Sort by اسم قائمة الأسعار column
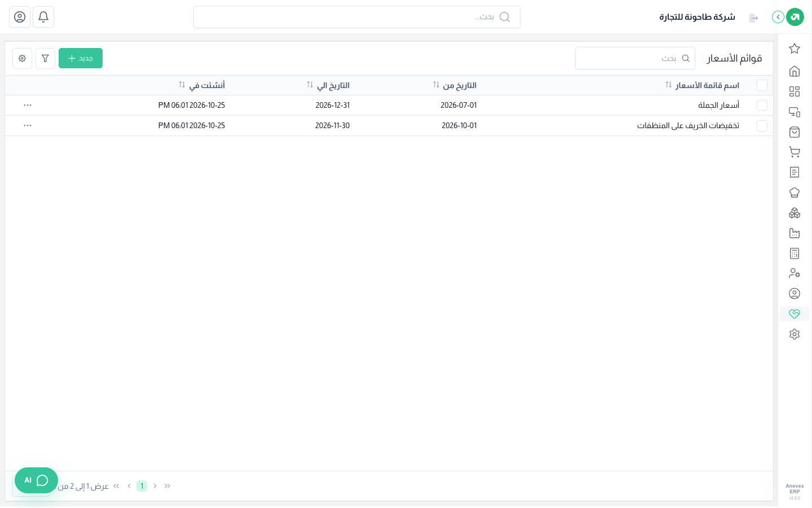812x508 pixels. [668, 85]
